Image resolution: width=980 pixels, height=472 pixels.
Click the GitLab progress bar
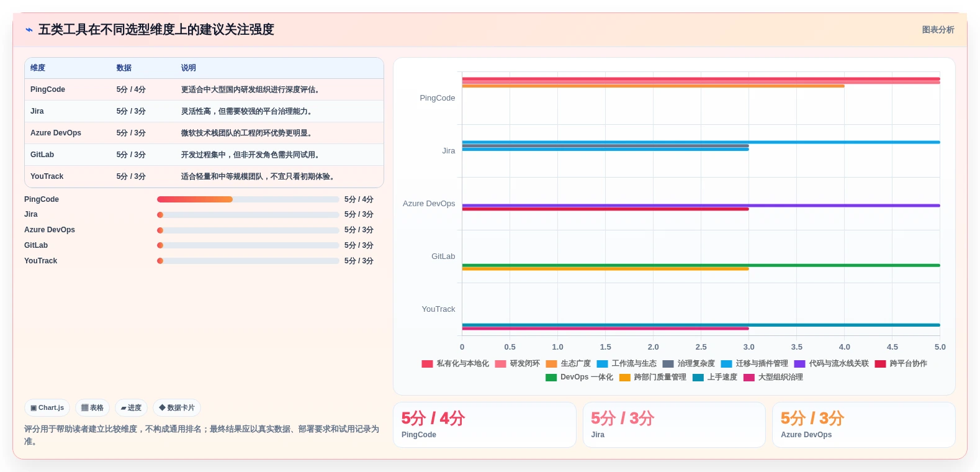click(248, 245)
